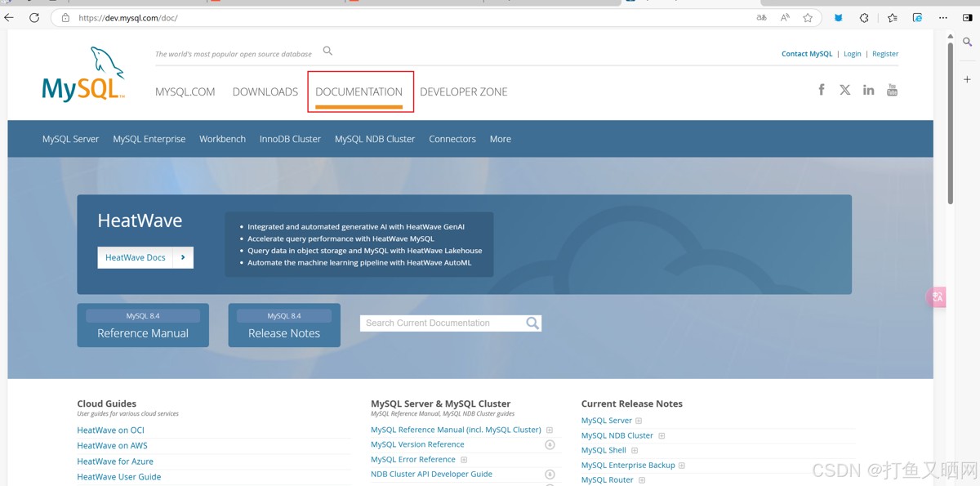Open MySQL's LinkedIn icon
Image resolution: width=980 pixels, height=486 pixels.
(x=869, y=90)
